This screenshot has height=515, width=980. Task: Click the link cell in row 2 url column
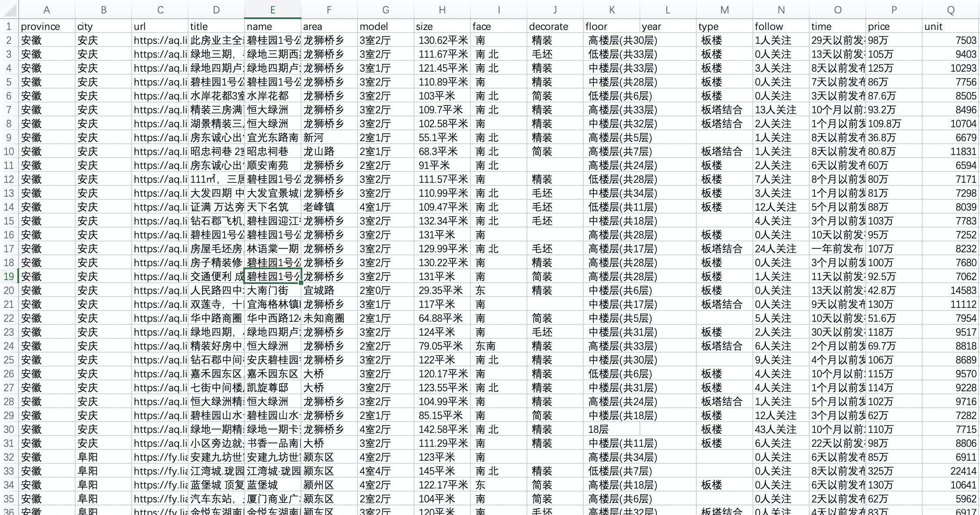pyautogui.click(x=160, y=40)
